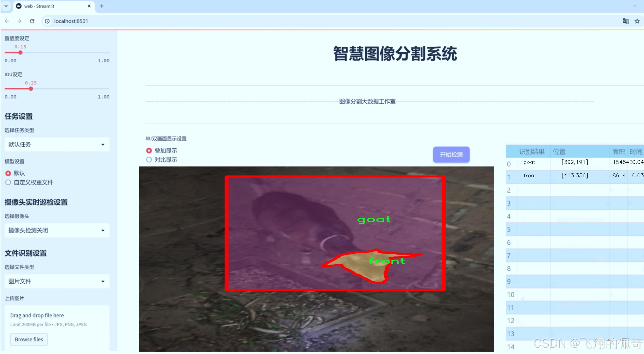644x354 pixels.
Task: Click the Browse files button
Action: coord(29,339)
